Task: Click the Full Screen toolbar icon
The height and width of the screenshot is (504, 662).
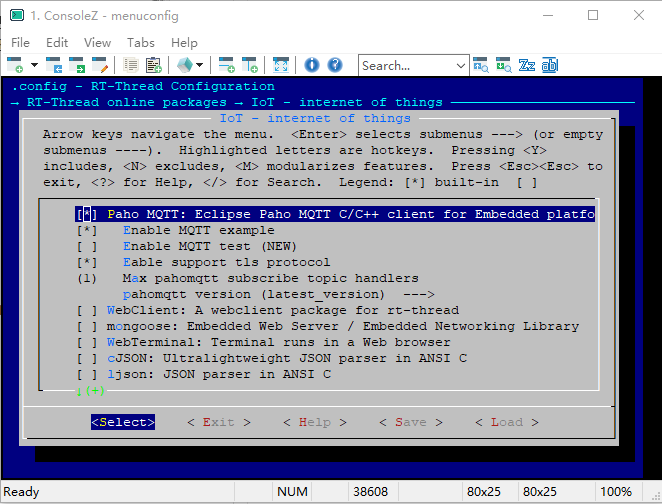Action: coord(281,65)
